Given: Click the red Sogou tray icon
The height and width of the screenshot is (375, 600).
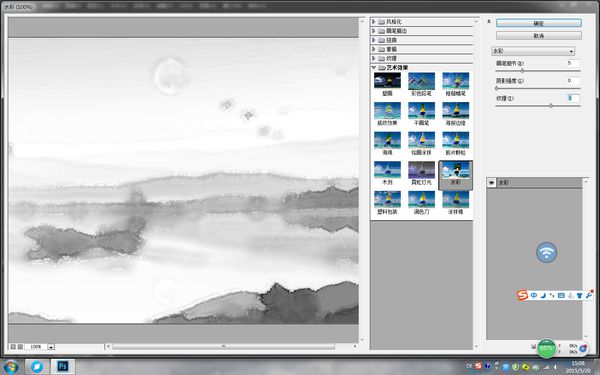Looking at the screenshot, I should tap(478, 366).
